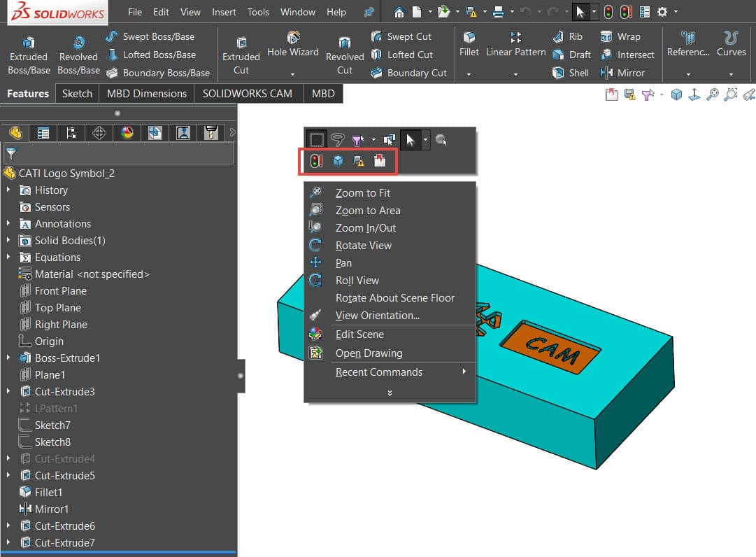The width and height of the screenshot is (756, 557).
Task: Expand the Annotations folder
Action: (8, 224)
